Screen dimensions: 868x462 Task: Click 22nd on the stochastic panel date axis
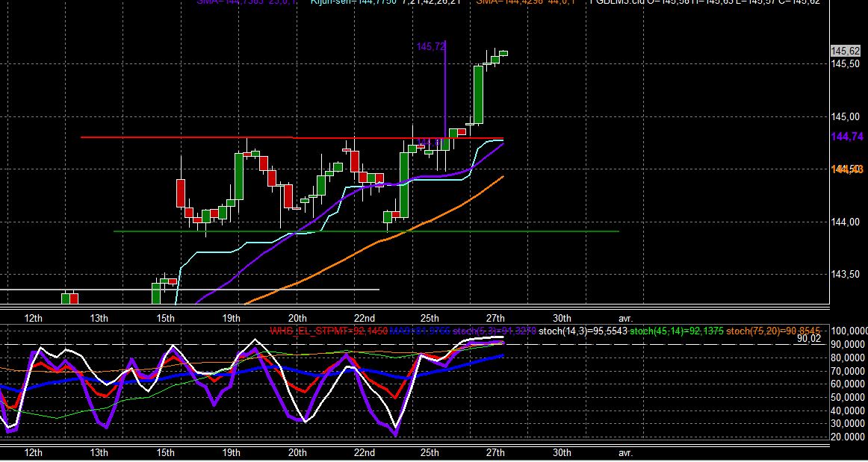coord(364,452)
